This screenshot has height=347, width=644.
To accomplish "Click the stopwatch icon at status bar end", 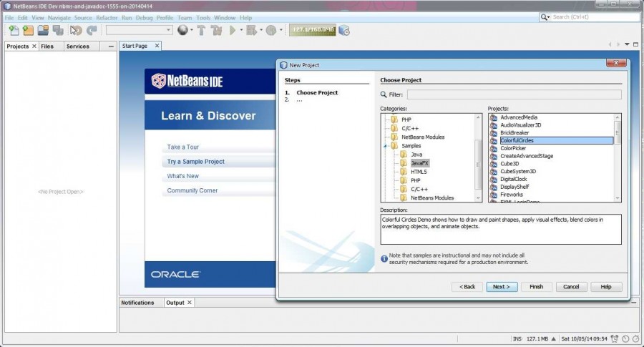I will 636,339.
